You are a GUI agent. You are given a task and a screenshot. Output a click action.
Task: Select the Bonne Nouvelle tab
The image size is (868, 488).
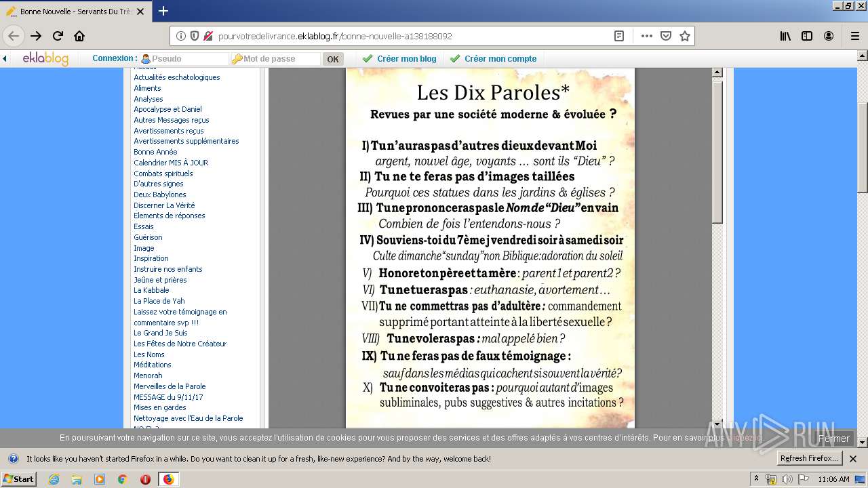(x=75, y=12)
